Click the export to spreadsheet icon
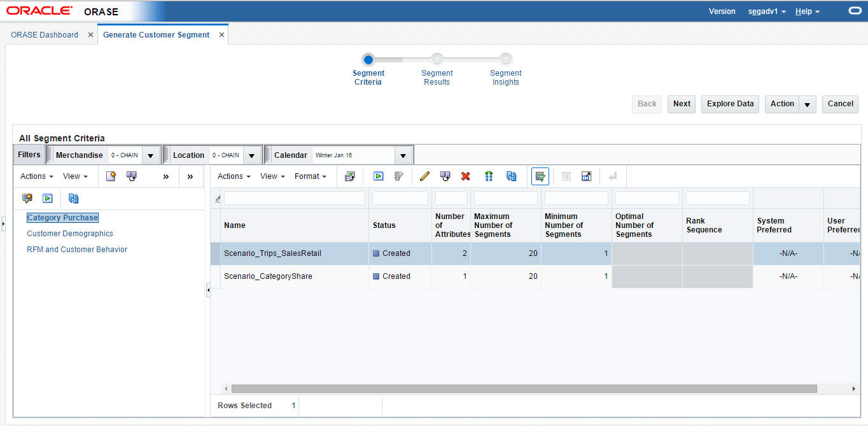Image resolution: width=868 pixels, height=426 pixels. point(349,176)
